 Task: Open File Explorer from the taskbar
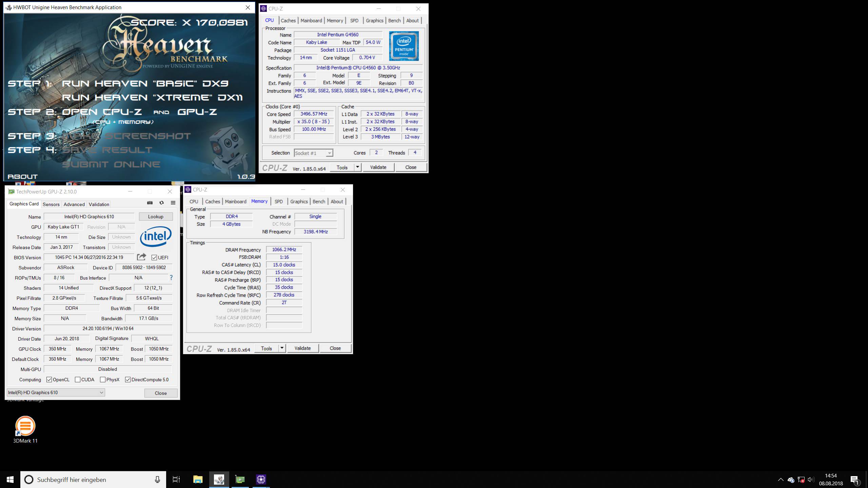click(x=198, y=480)
